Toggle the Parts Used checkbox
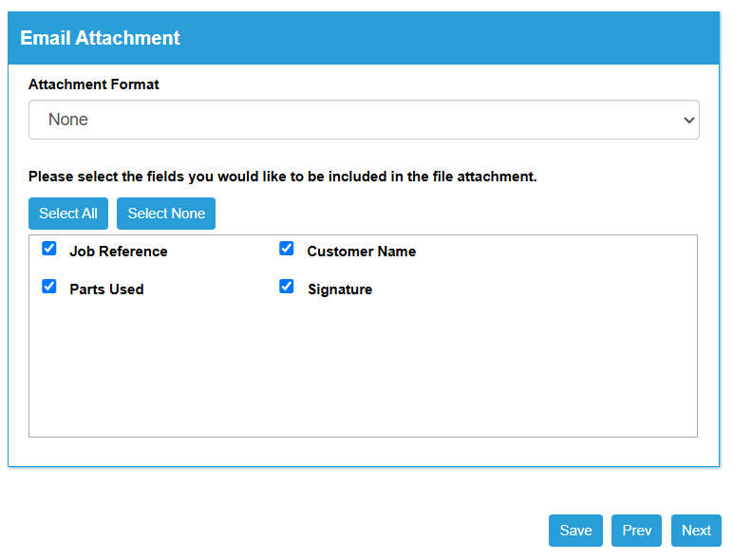 49,286
